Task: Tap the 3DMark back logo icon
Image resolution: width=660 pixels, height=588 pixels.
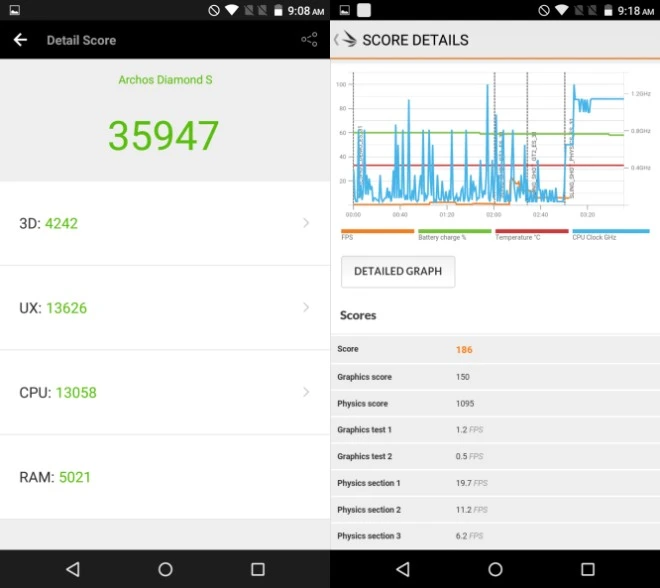Action: tap(345, 40)
